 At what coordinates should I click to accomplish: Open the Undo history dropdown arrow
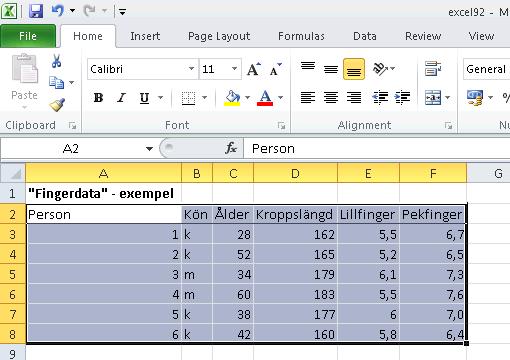tap(72, 11)
